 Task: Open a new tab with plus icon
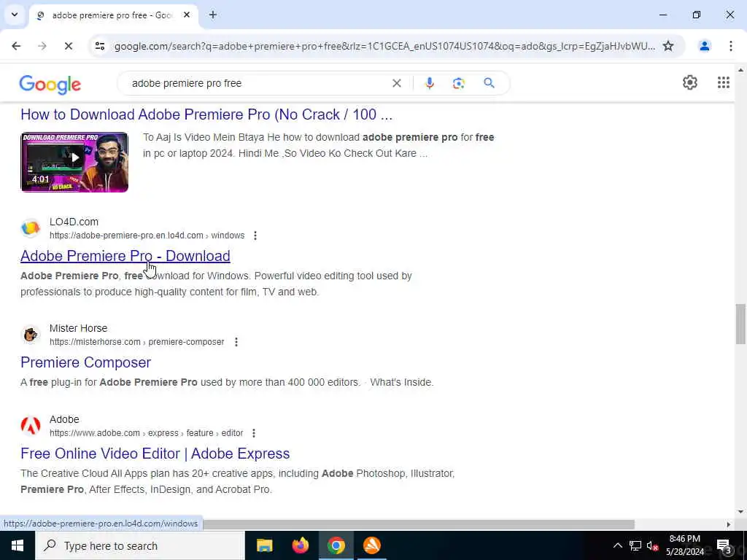213,15
